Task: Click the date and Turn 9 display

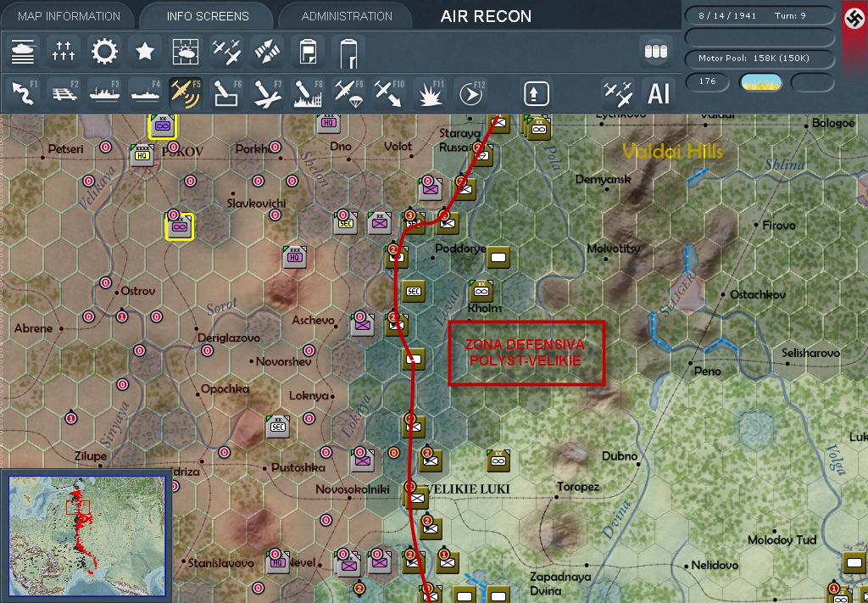Action: 759,16
